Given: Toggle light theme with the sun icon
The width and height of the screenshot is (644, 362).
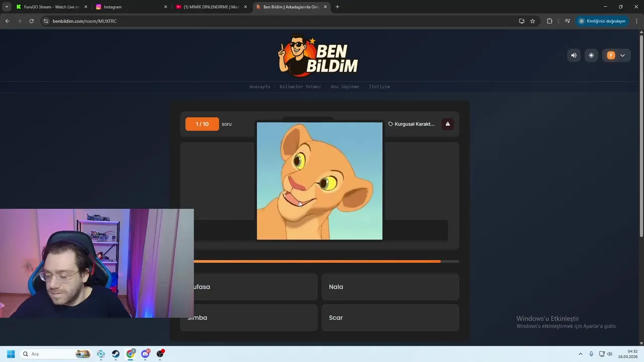Looking at the screenshot, I should (591, 55).
